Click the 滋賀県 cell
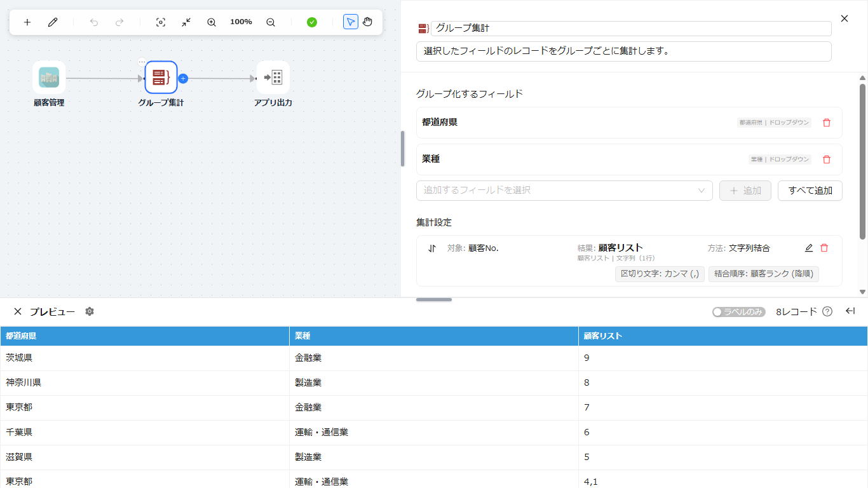 click(x=145, y=457)
